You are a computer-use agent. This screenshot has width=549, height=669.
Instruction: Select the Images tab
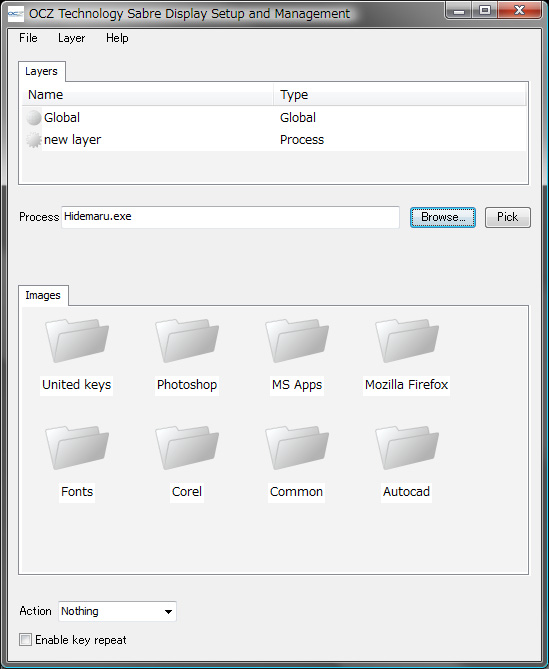43,295
